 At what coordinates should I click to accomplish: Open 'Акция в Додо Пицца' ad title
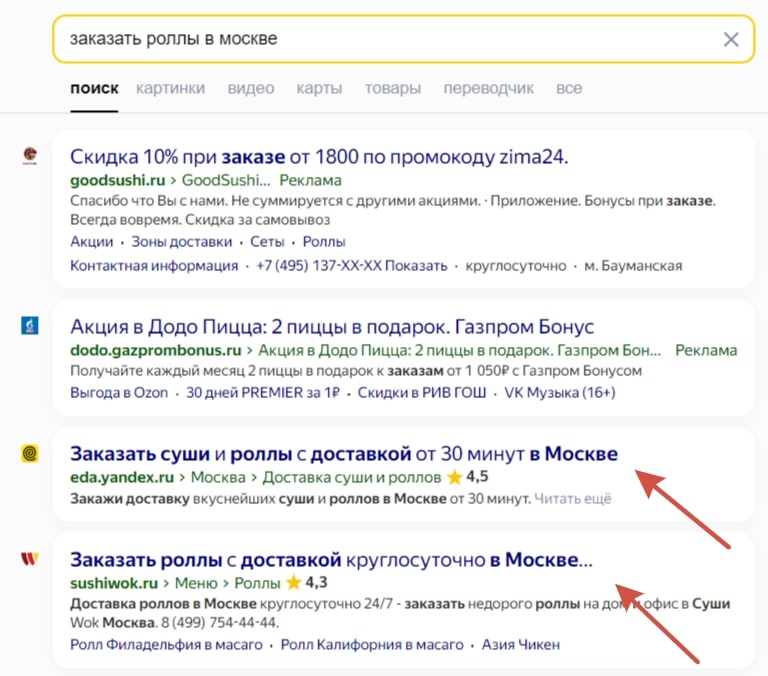pyautogui.click(x=332, y=327)
